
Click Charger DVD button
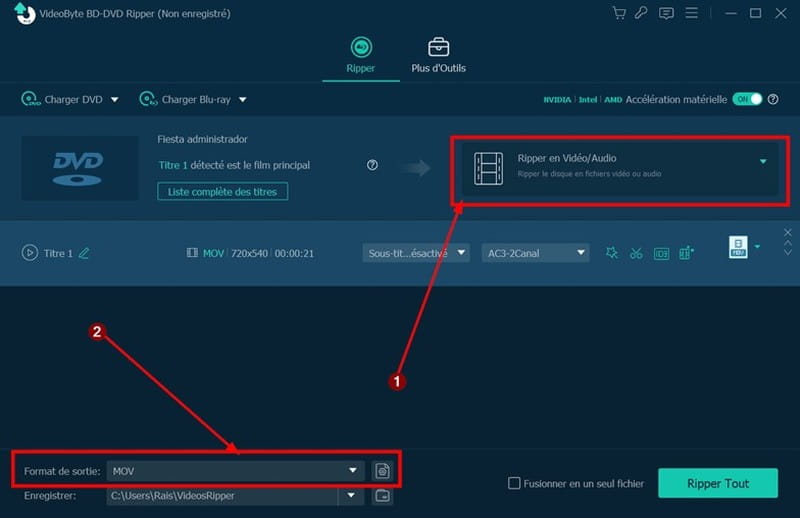62,100
